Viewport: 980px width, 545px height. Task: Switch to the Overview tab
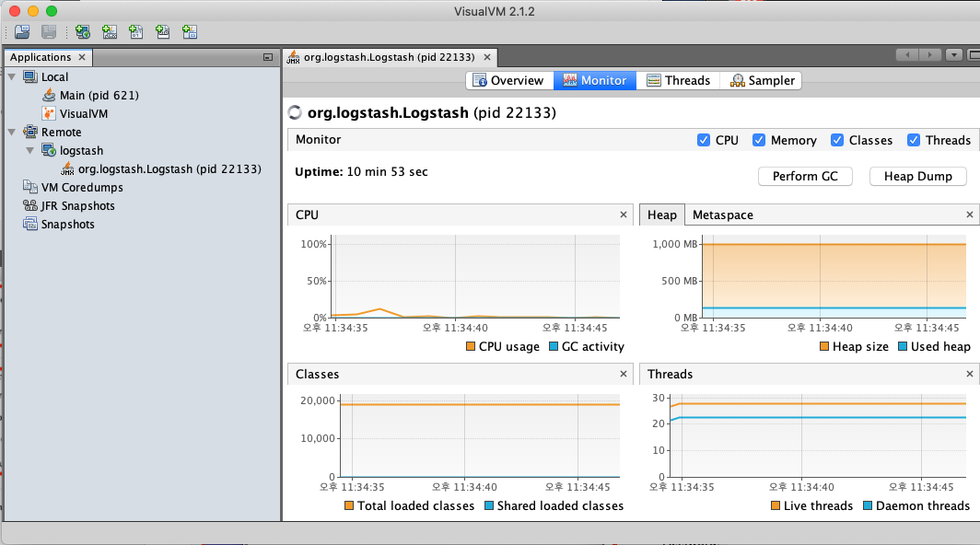508,81
